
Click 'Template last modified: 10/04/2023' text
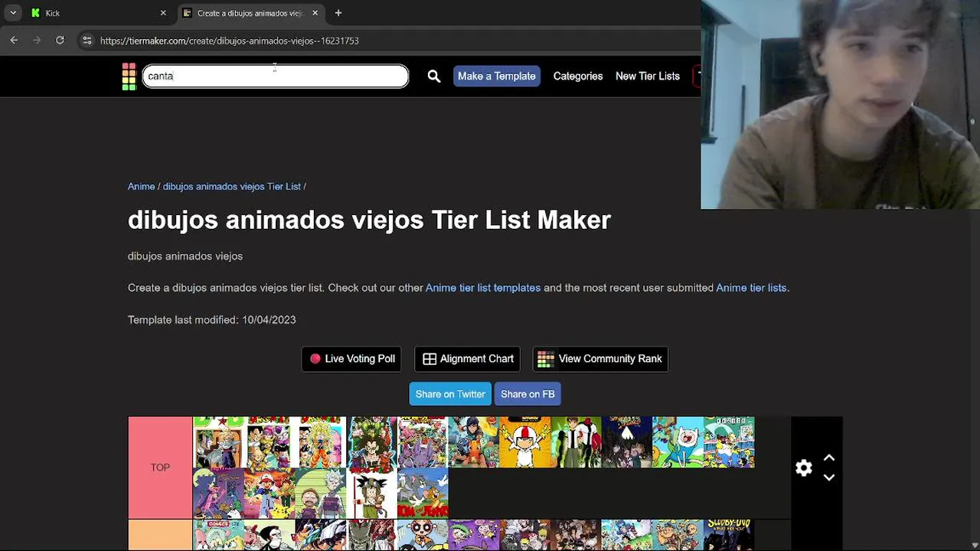coord(212,320)
